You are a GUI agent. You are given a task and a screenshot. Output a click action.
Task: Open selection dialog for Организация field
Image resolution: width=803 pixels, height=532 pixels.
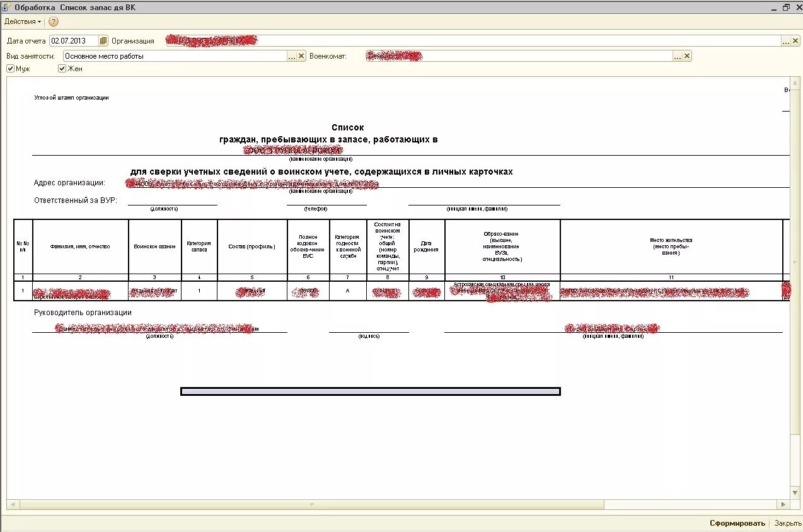click(x=785, y=41)
